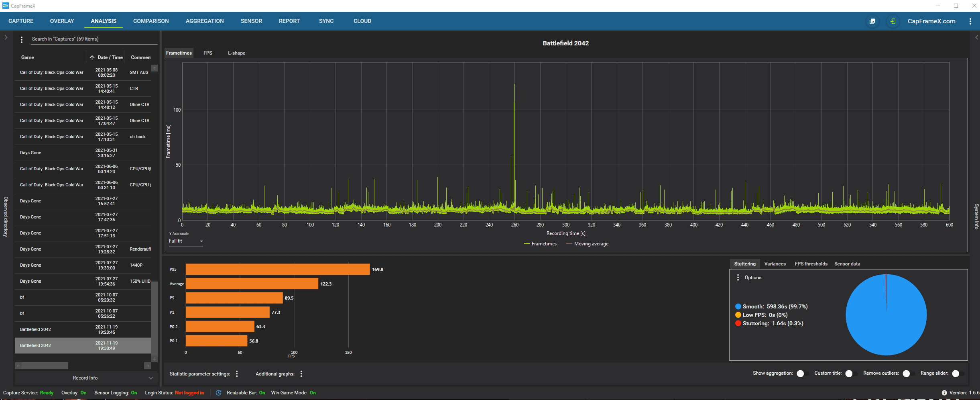Select Cold War capture commented SMT AUS
Viewport: 980px width, 400px height.
point(83,72)
